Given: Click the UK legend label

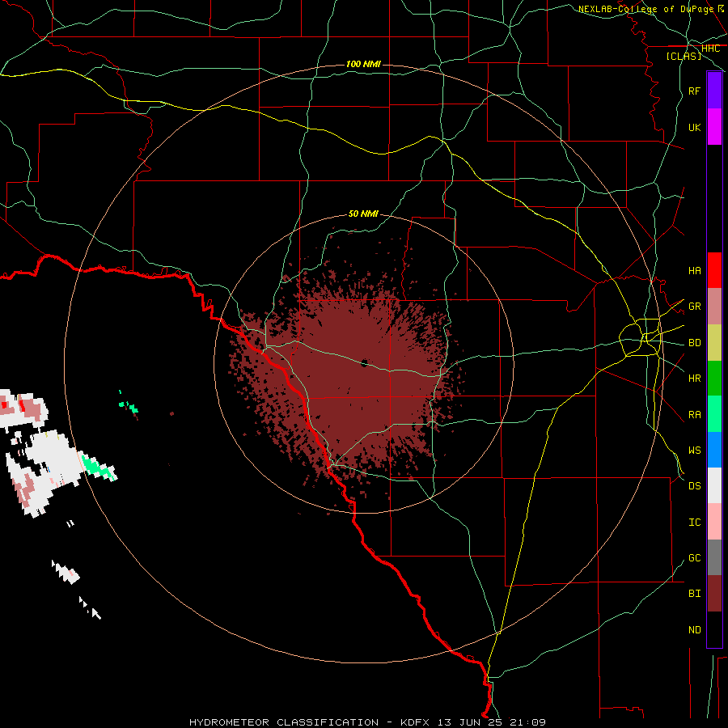Looking at the screenshot, I should click(x=694, y=127).
